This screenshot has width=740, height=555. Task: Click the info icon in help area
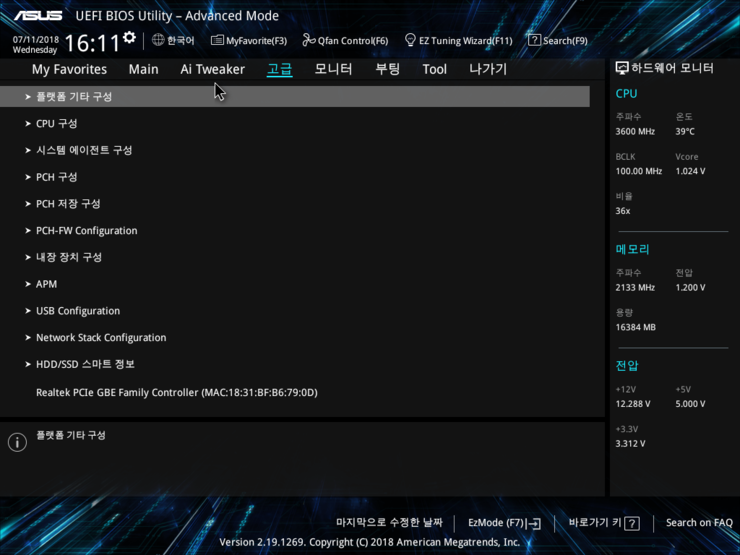(x=17, y=442)
